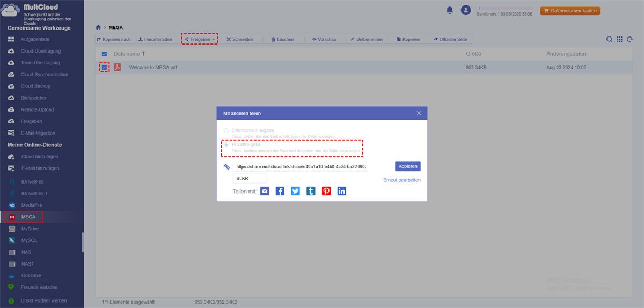This screenshot has height=308, width=644.
Task: Share link on Tumblr
Action: [x=311, y=191]
